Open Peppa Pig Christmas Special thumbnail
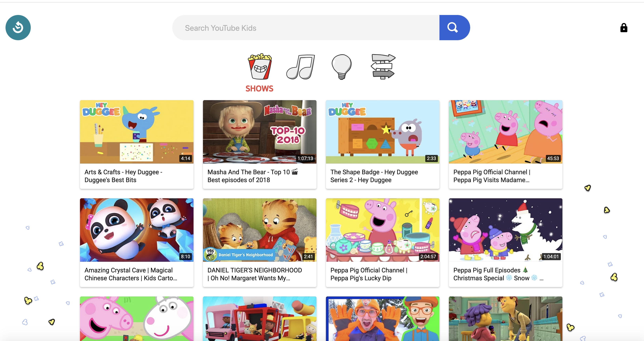644x341 pixels. 505,230
